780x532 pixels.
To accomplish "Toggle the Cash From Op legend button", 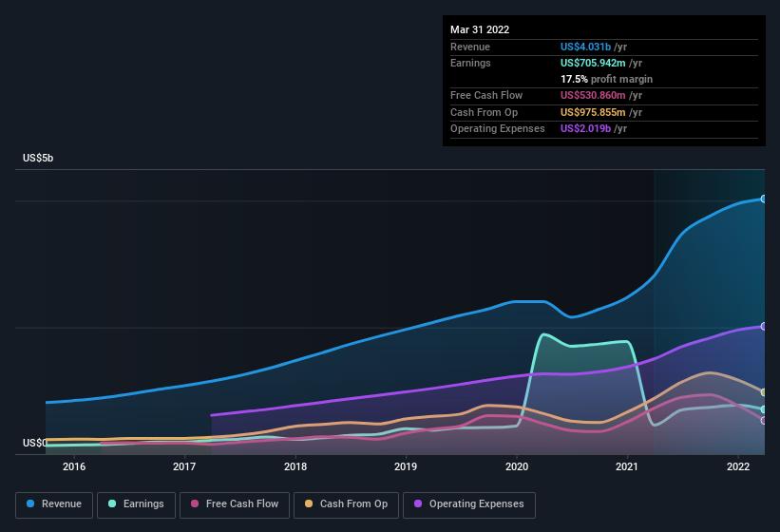I will [346, 505].
